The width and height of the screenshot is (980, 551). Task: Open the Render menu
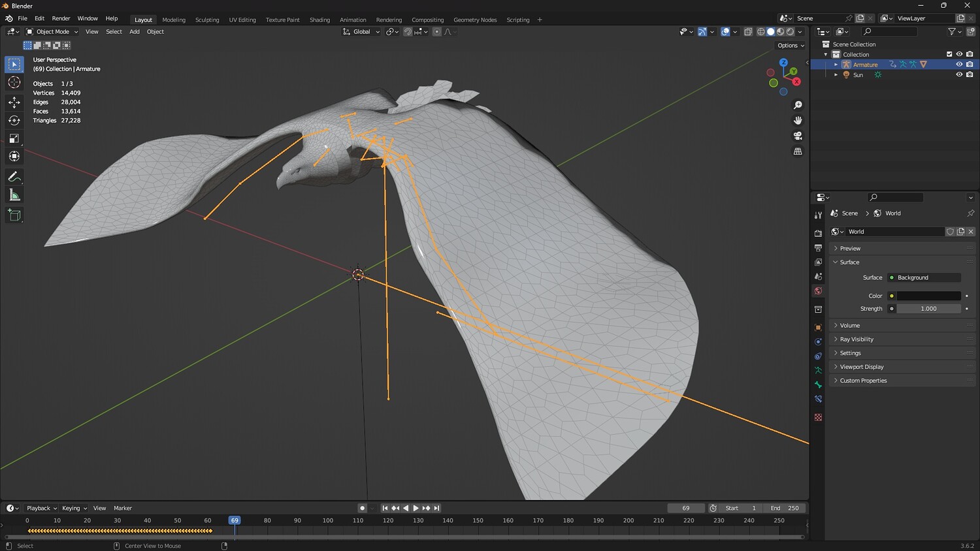tap(61, 18)
